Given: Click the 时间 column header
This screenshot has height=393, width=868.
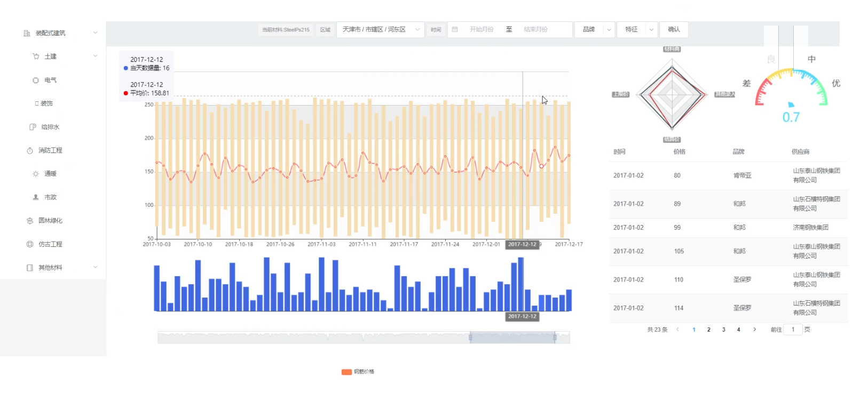Looking at the screenshot, I should click(x=619, y=152).
